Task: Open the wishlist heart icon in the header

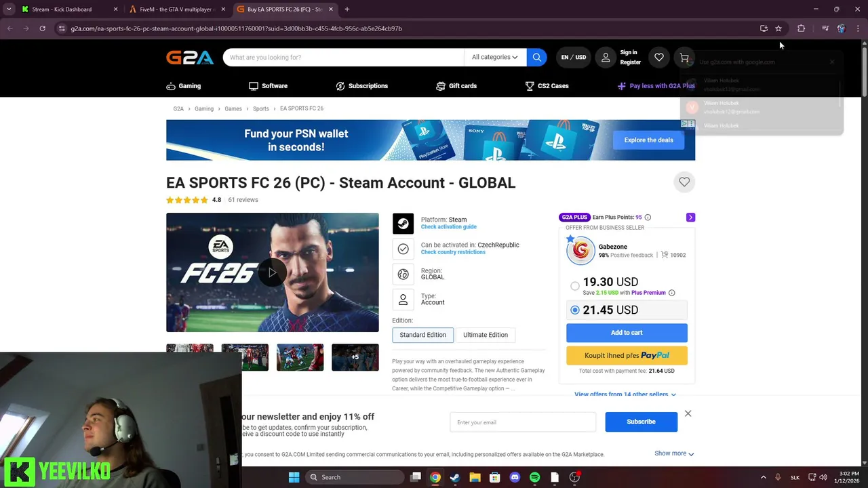Action: pyautogui.click(x=658, y=58)
